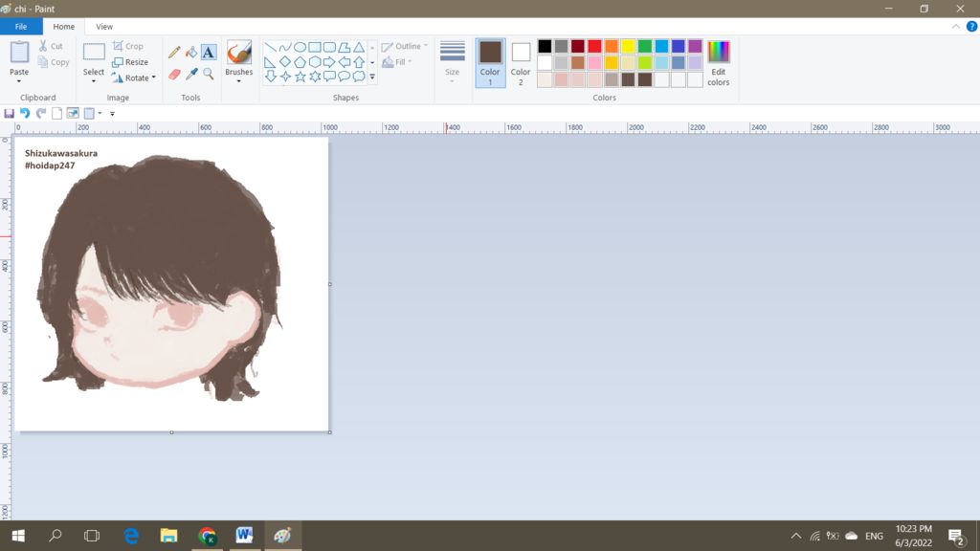Choose the Rectangle shape

coord(314,48)
